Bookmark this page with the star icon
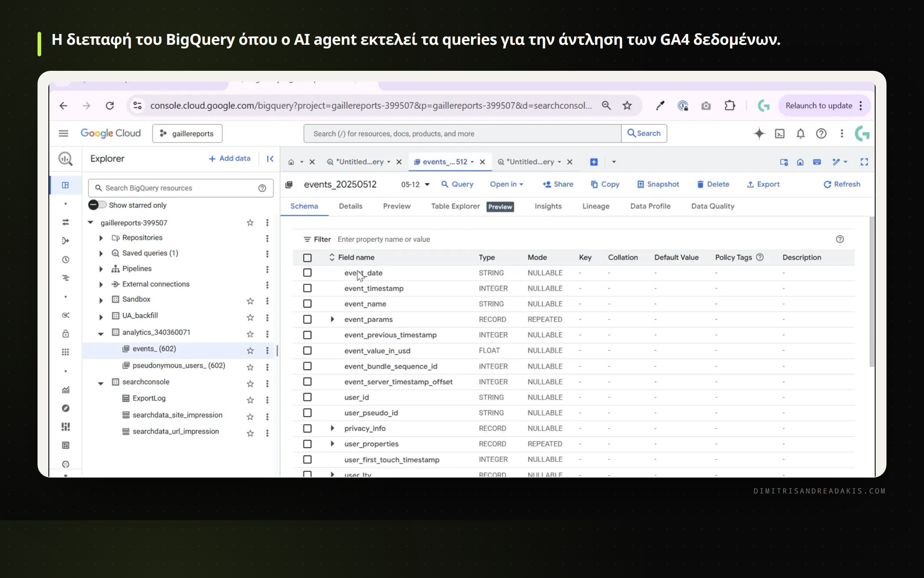924x578 pixels. coord(627,105)
